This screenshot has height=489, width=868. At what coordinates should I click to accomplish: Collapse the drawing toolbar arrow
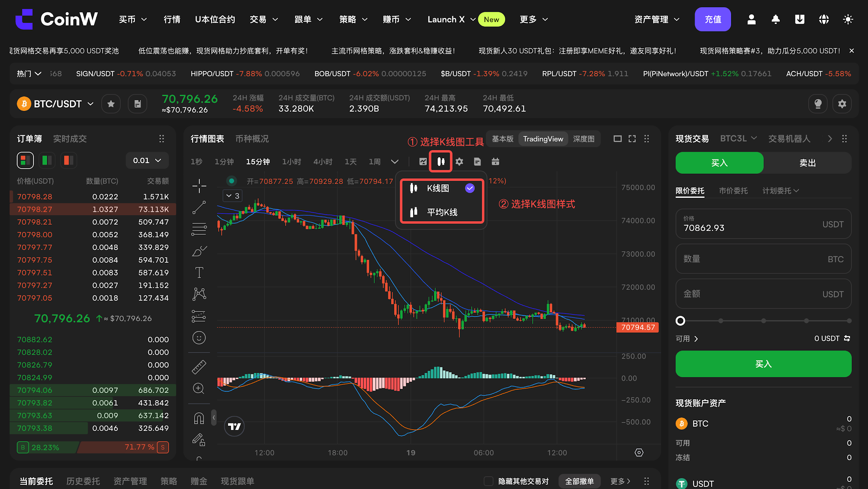(x=214, y=417)
